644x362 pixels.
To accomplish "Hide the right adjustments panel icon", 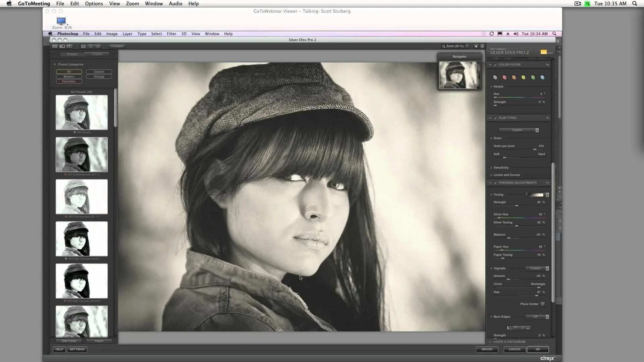I will pos(482,46).
